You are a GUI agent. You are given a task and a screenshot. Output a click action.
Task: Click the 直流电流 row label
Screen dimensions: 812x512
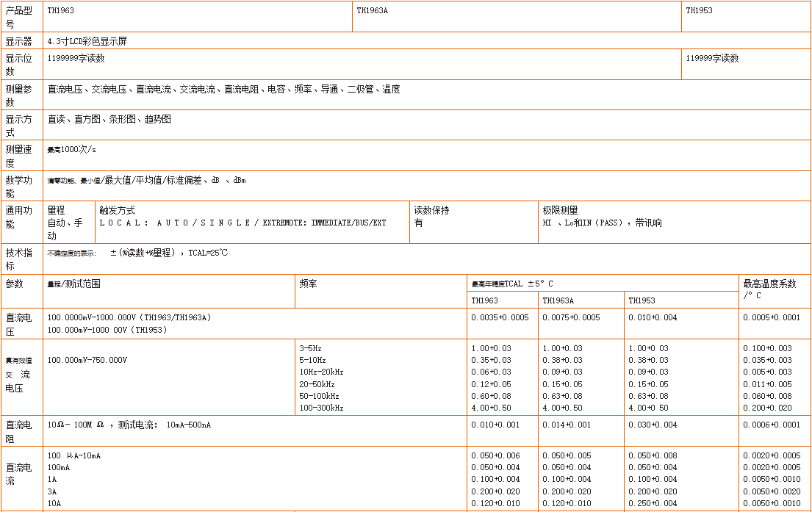(18, 474)
